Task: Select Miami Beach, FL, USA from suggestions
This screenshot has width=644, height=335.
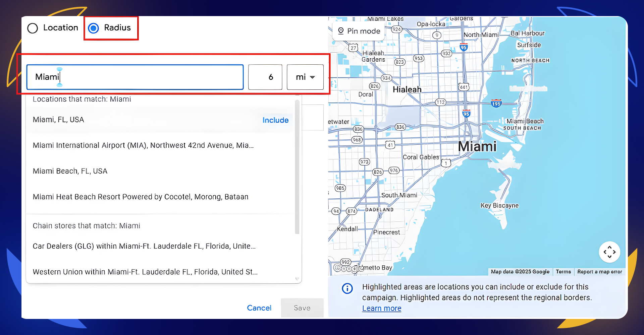Action: coord(70,171)
